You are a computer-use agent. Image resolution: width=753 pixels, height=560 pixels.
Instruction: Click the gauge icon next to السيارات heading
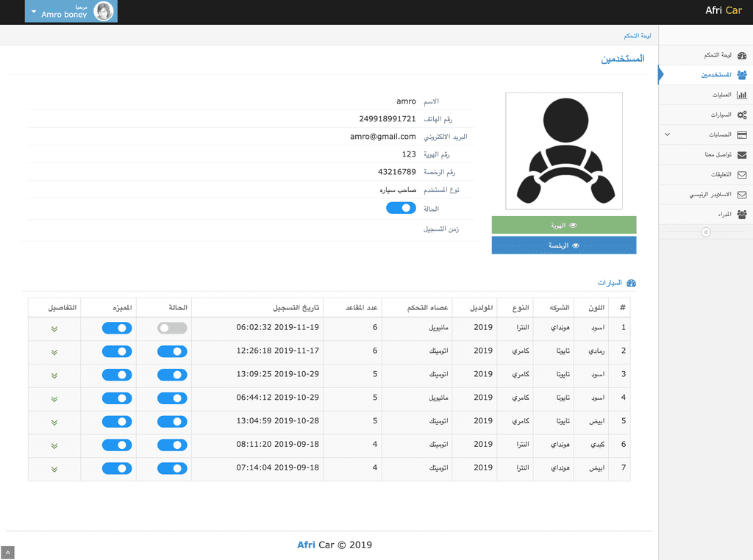631,283
